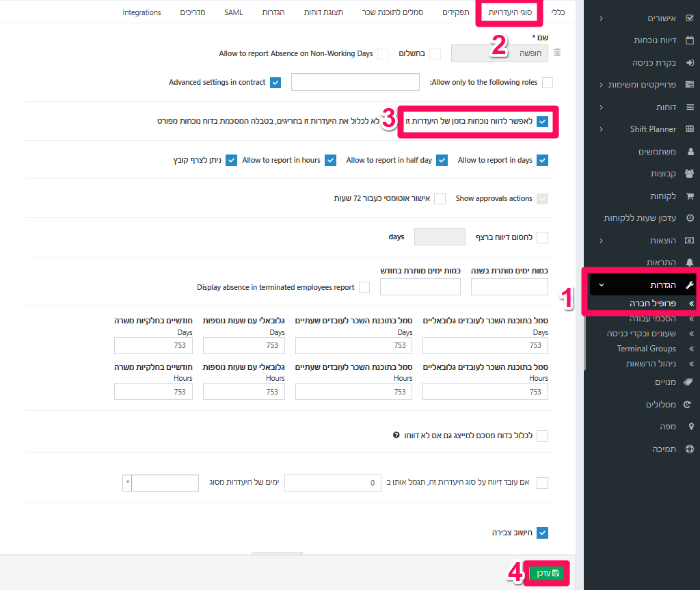
Task: Enable the בתשלום checkbox
Action: click(435, 53)
